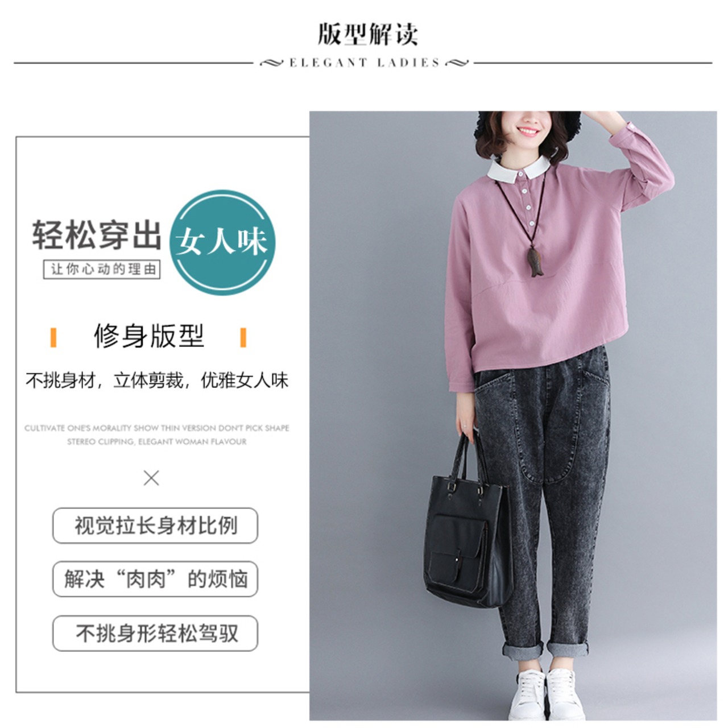Click right orange bar beside 修身版型
This screenshot has width=728, height=728.
[243, 337]
